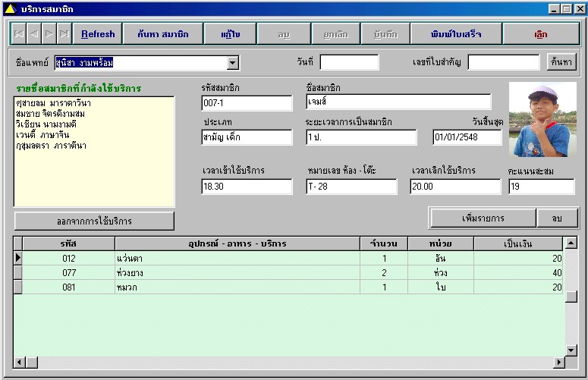The height and width of the screenshot is (380, 588).
Task: Click พิมพ์ใบเสร็จ print receipt button
Action: click(x=455, y=34)
